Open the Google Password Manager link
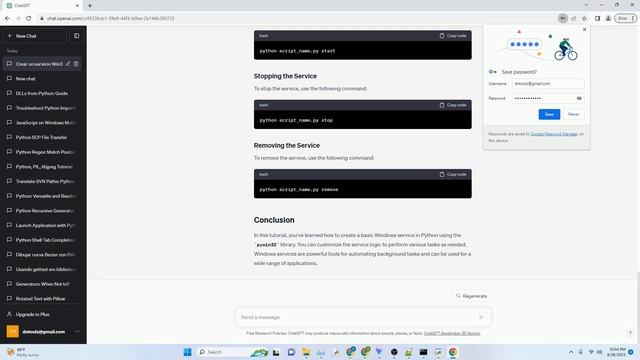 [554, 134]
